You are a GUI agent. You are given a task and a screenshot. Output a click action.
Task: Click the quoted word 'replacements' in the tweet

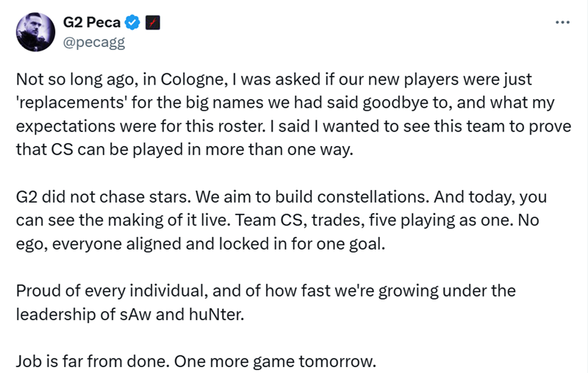[x=71, y=103]
